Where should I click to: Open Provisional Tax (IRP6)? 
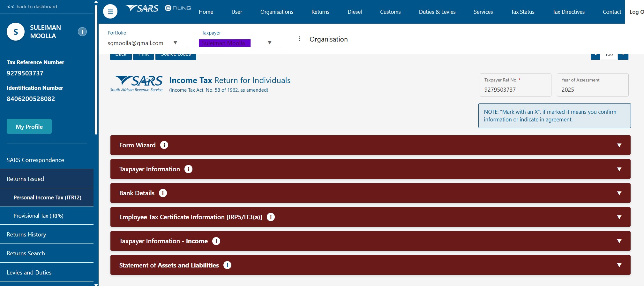pos(47,215)
